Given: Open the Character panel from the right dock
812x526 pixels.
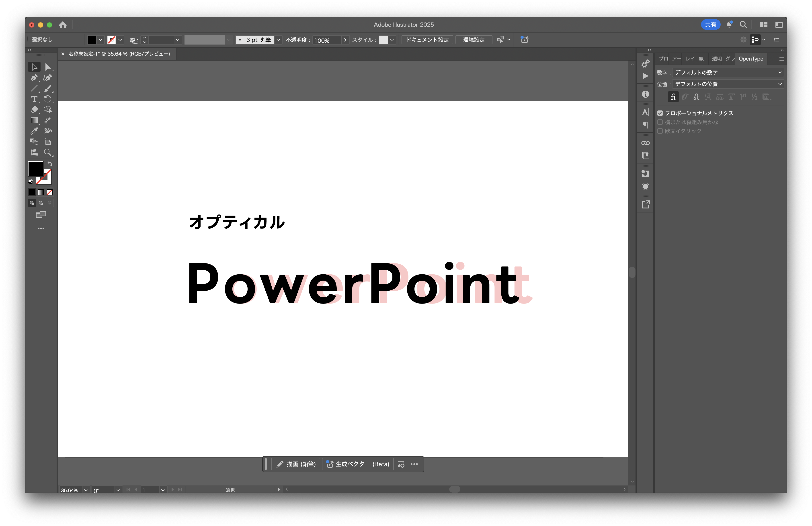Looking at the screenshot, I should pyautogui.click(x=645, y=112).
